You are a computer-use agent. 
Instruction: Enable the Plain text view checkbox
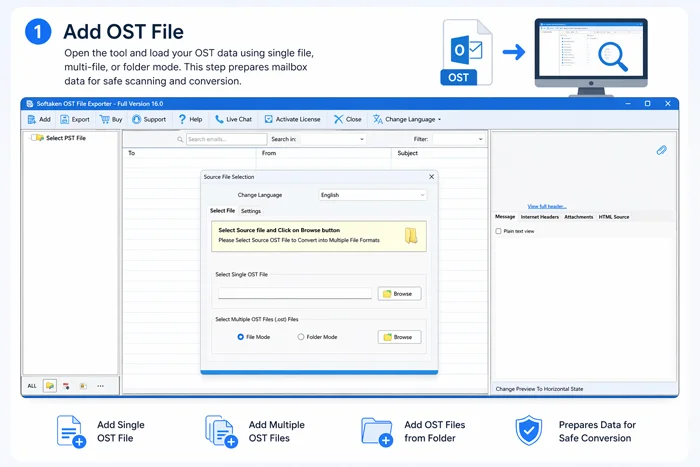point(498,231)
